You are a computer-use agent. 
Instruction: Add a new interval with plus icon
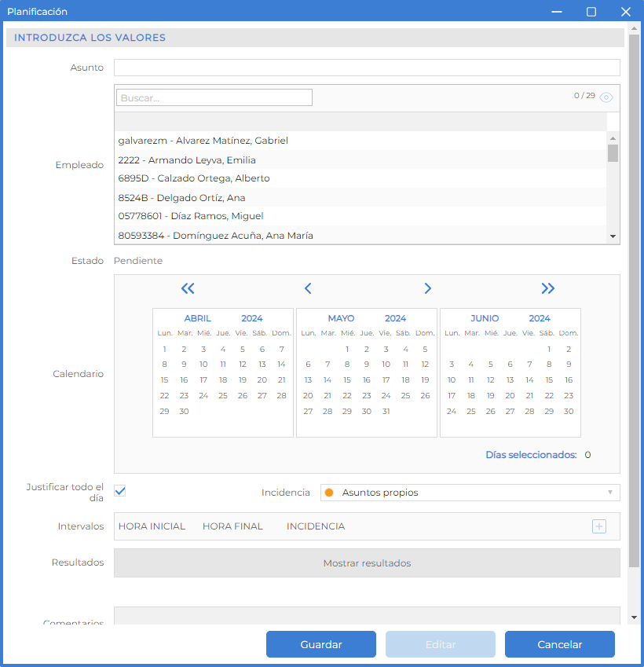coord(599,526)
